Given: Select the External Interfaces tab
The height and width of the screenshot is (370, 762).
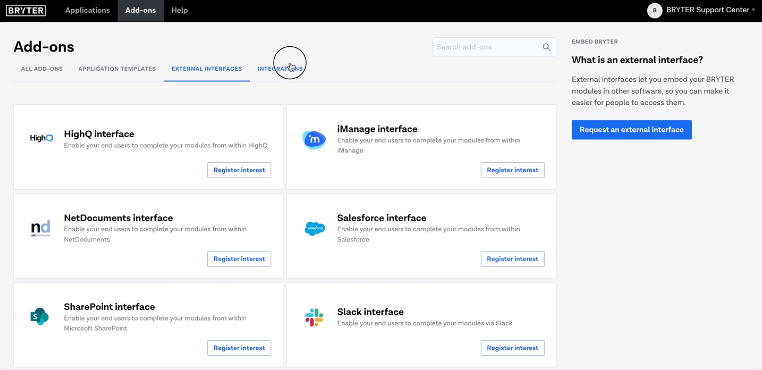Looking at the screenshot, I should coord(207,69).
